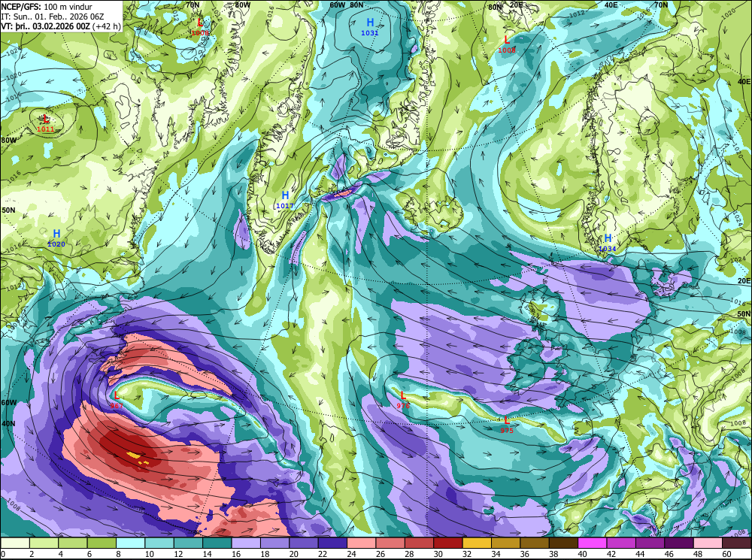Click the light cyan swatch between 8 and 10
Screen dimensions: 752x560
[x=131, y=543]
